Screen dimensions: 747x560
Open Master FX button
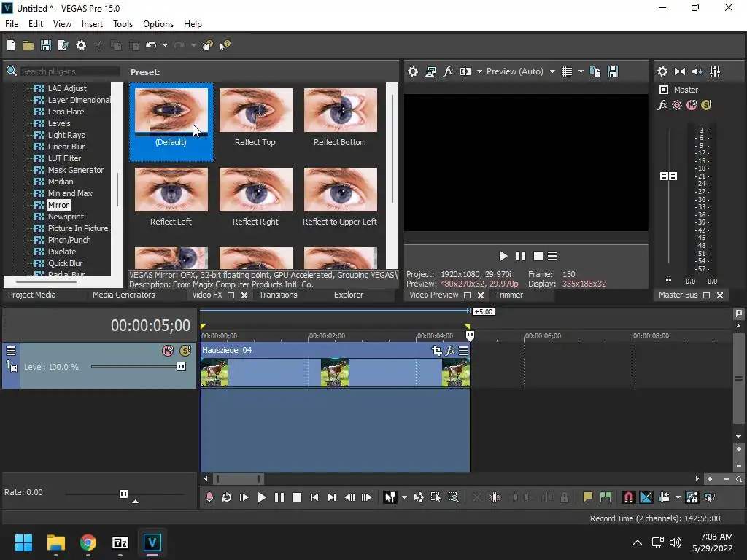click(x=662, y=105)
